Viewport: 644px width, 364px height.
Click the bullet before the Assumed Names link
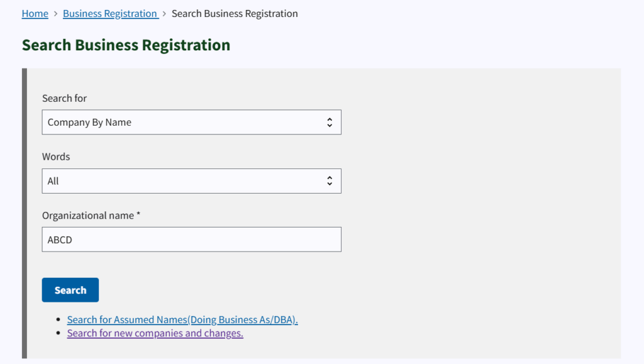pos(58,320)
